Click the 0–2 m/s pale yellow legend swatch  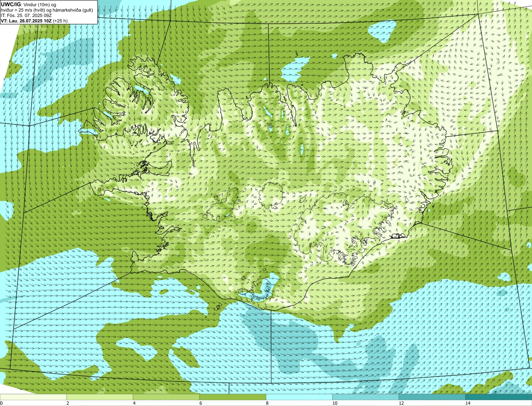click(33, 397)
